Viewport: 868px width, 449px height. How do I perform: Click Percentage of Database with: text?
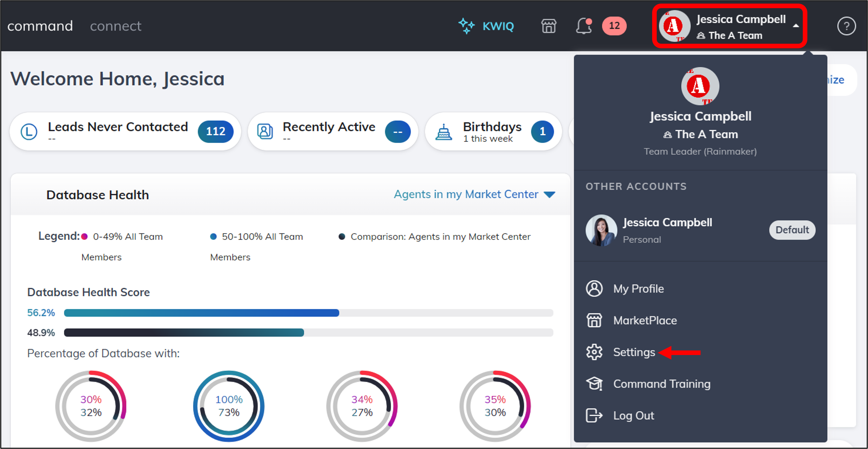click(x=103, y=353)
